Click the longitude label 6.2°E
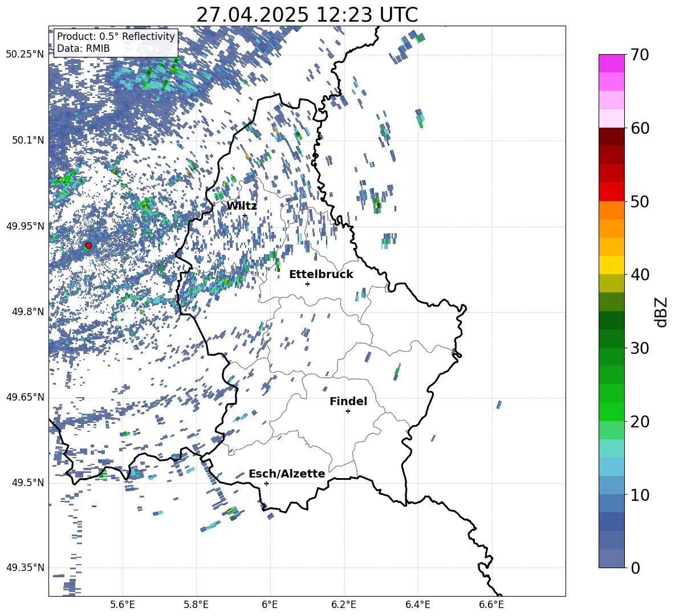This screenshot has width=675, height=616. click(344, 605)
